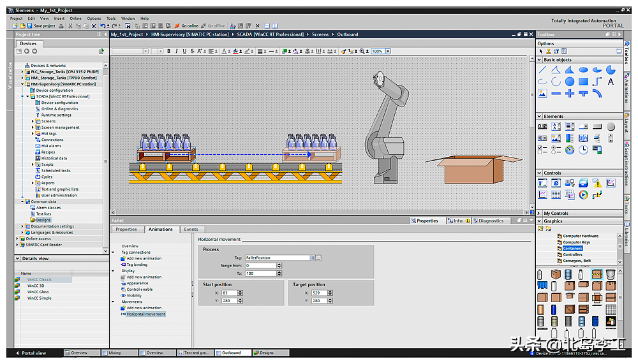This screenshot has height=364, width=638.
Task: Click the Save project icon
Action: pyautogui.click(x=30, y=26)
